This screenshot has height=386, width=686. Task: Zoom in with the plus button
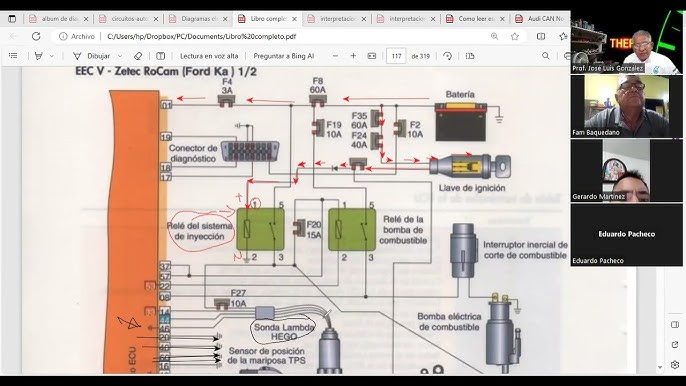(x=353, y=56)
